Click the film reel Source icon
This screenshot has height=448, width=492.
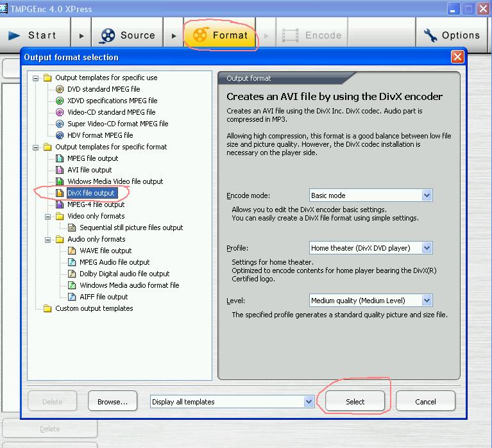pyautogui.click(x=108, y=35)
